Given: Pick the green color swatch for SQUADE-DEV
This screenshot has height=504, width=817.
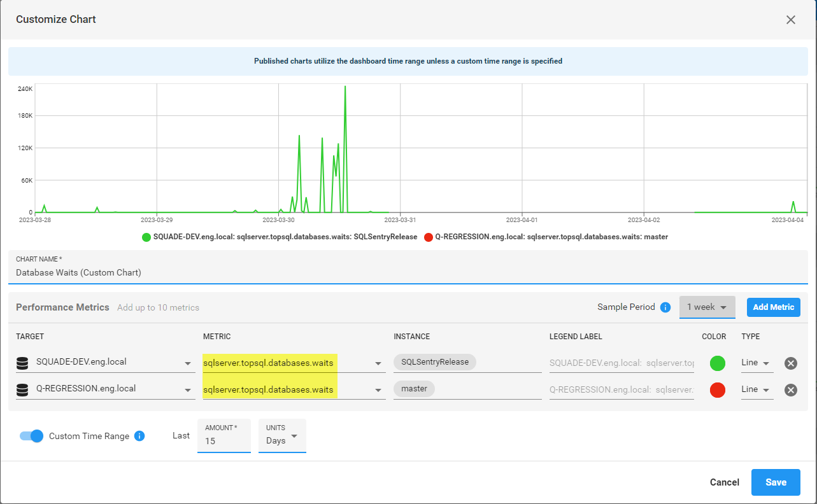Looking at the screenshot, I should [718, 363].
